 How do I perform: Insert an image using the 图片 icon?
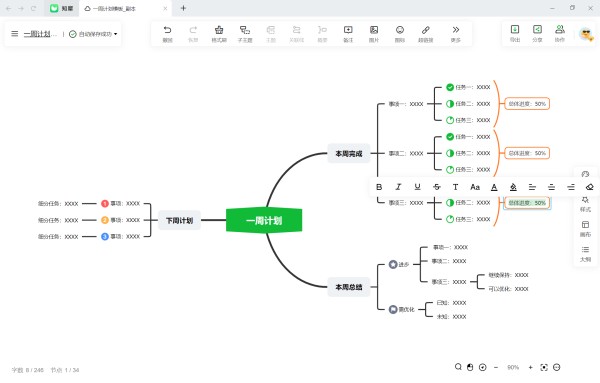(374, 33)
